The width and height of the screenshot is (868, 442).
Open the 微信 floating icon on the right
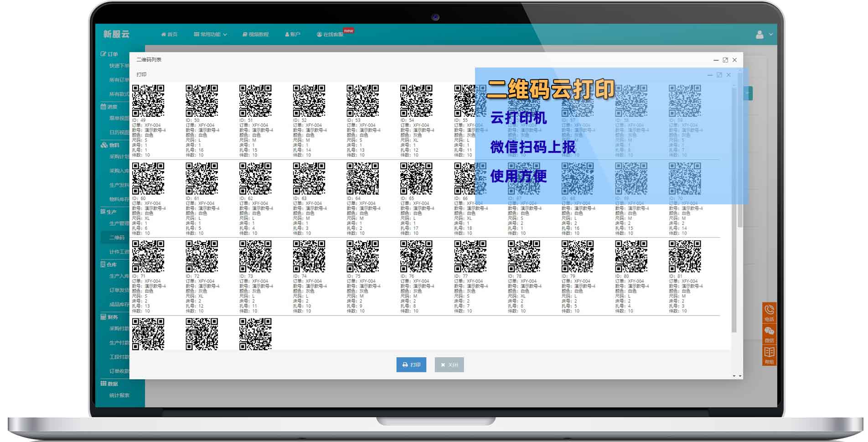coord(769,332)
